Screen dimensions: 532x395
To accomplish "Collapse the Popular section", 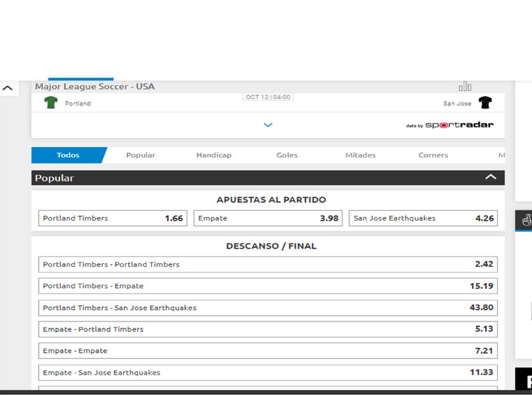I will pyautogui.click(x=491, y=176).
